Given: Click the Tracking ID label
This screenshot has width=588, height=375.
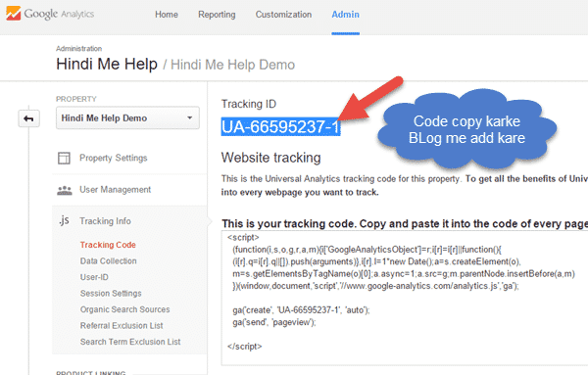Looking at the screenshot, I should point(249,104).
